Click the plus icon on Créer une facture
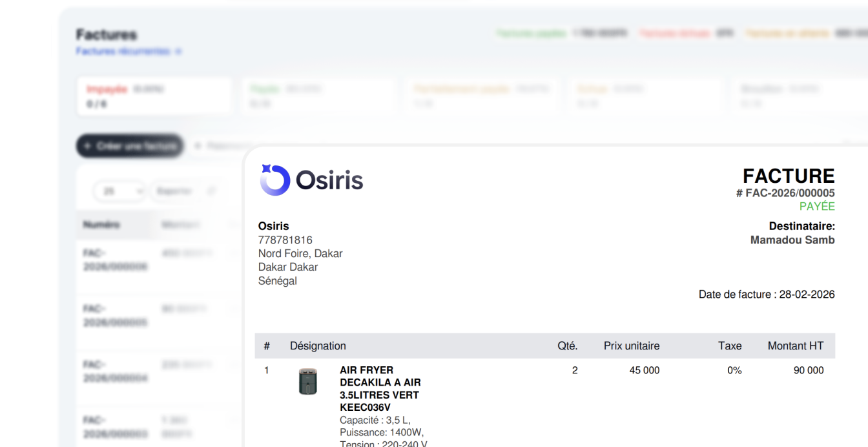This screenshot has width=868, height=447. pos(87,146)
